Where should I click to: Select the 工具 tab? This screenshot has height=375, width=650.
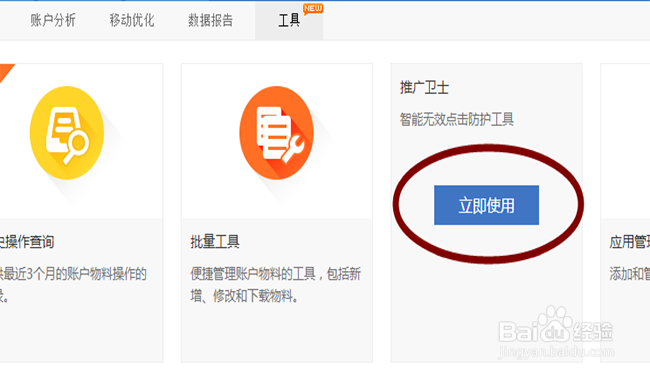289,20
